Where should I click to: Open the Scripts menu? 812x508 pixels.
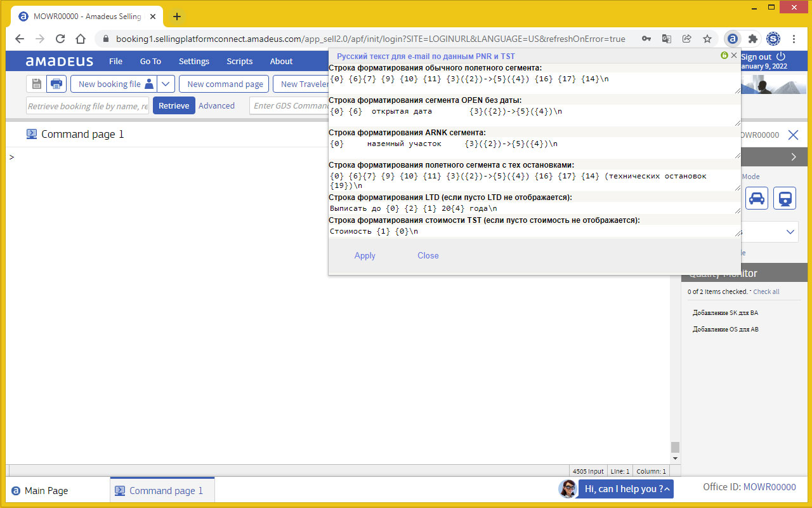(240, 62)
